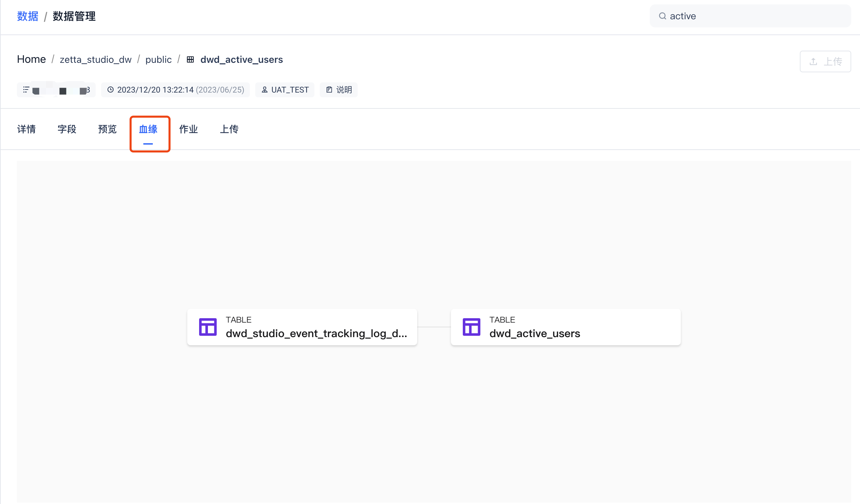The image size is (860, 504).
Task: Switch to the 详情 tab
Action: tap(26, 129)
